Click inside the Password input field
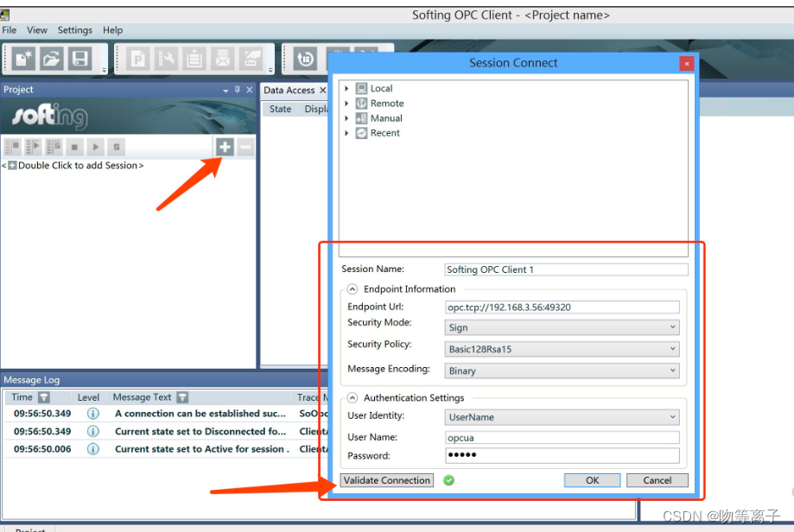This screenshot has width=794, height=532. coord(562,455)
